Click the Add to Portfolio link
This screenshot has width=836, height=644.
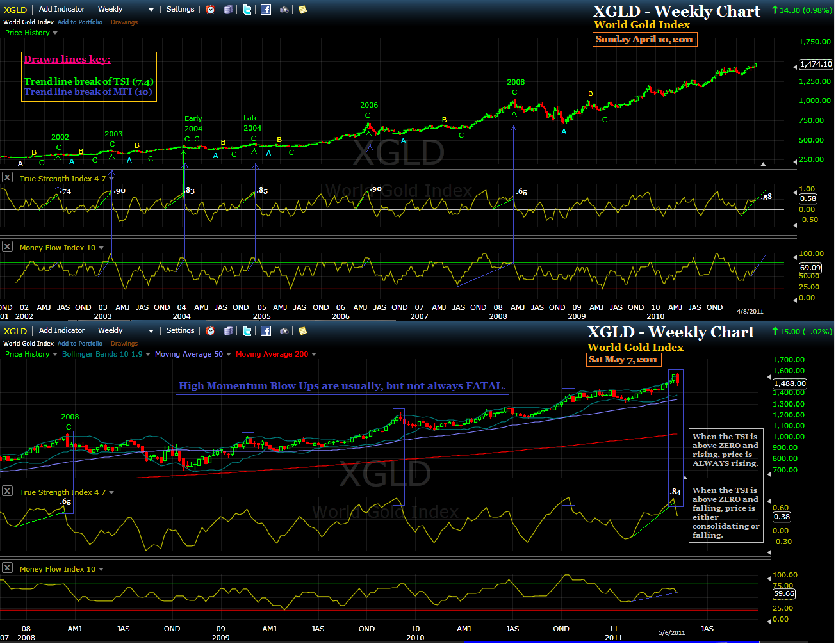click(80, 22)
